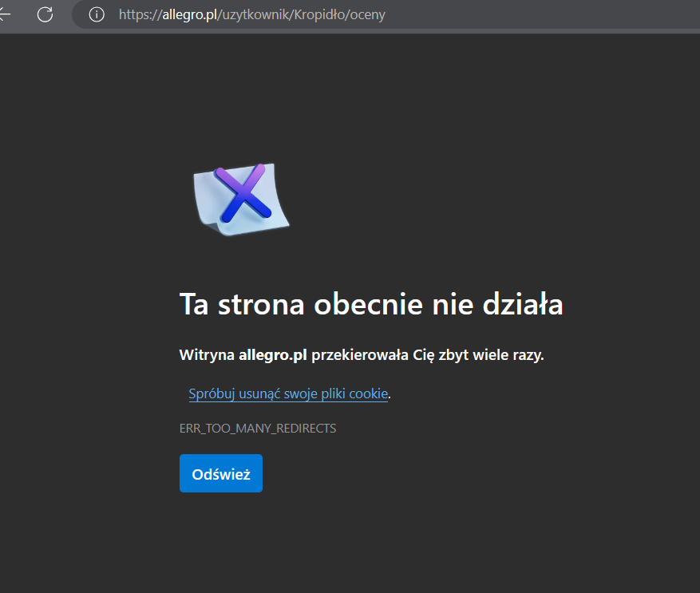Select the page info circle icon in address bar
The width and height of the screenshot is (700, 593).
click(x=96, y=14)
